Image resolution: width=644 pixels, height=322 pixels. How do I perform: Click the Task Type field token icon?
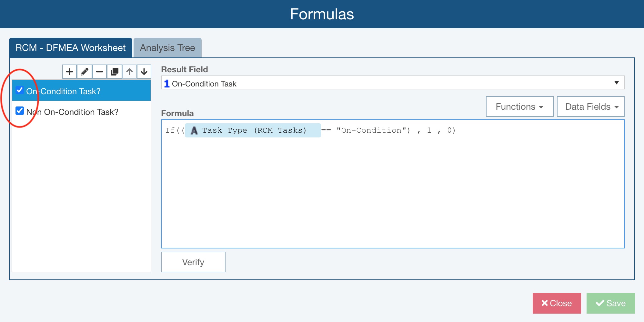[x=194, y=131]
